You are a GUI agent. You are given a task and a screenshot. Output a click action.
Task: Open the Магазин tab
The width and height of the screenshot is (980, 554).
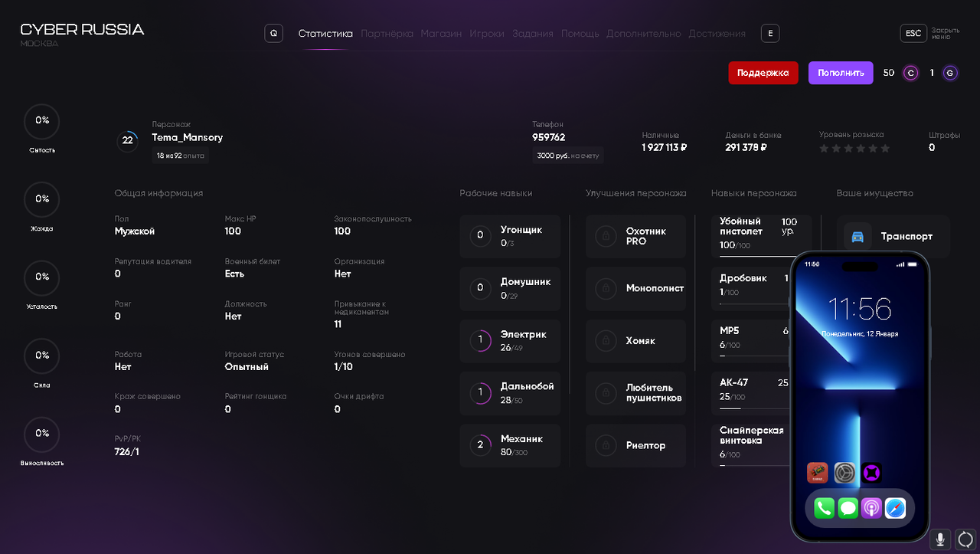point(441,34)
